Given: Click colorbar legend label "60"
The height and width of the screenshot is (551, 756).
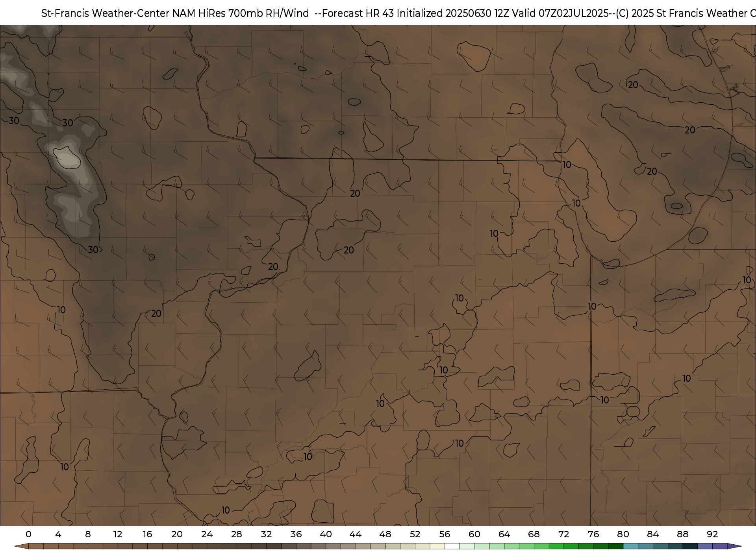Looking at the screenshot, I should point(474,534).
